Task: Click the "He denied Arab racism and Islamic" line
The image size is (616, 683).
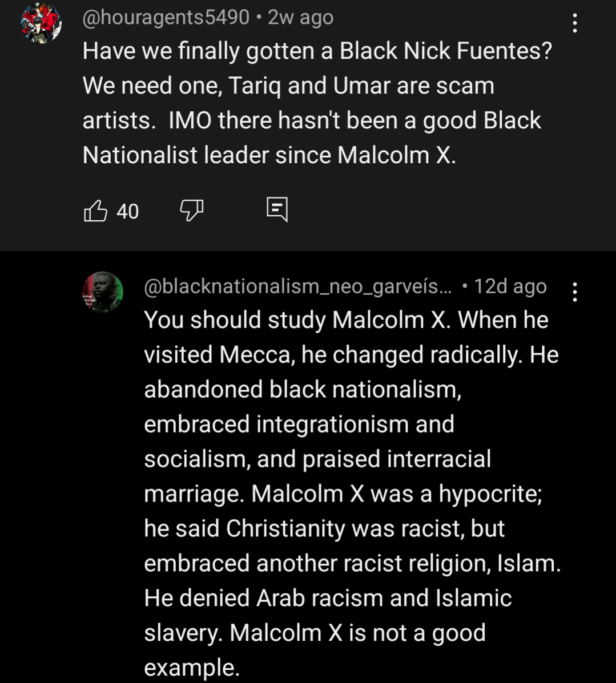Action: coord(327,598)
